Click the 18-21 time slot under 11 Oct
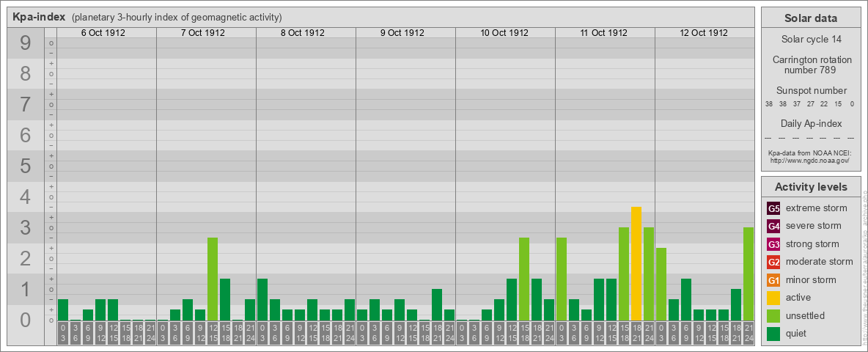868x352 pixels. [x=636, y=334]
